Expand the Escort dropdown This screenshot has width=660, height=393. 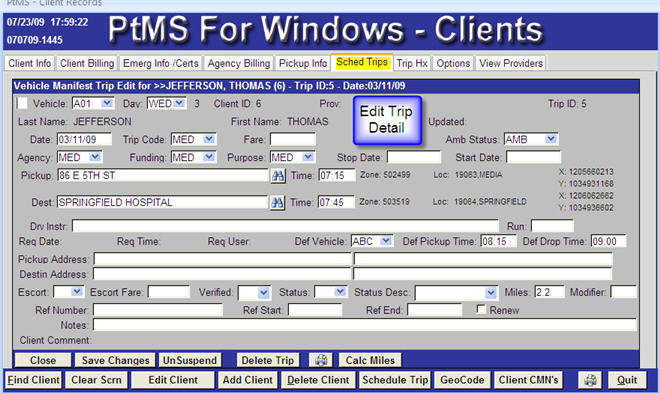pos(77,292)
